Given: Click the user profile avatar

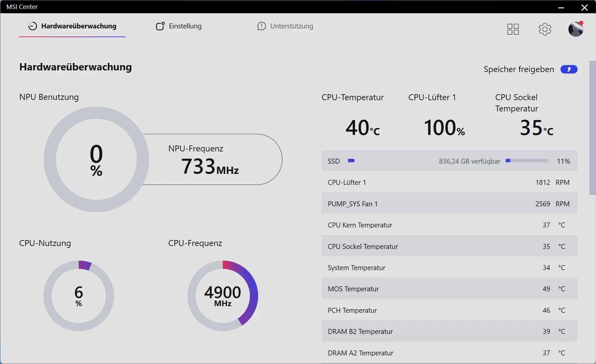Looking at the screenshot, I should (x=576, y=29).
